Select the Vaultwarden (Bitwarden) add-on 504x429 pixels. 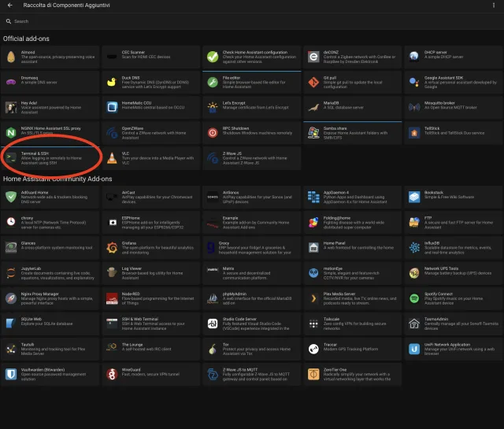[52, 373]
